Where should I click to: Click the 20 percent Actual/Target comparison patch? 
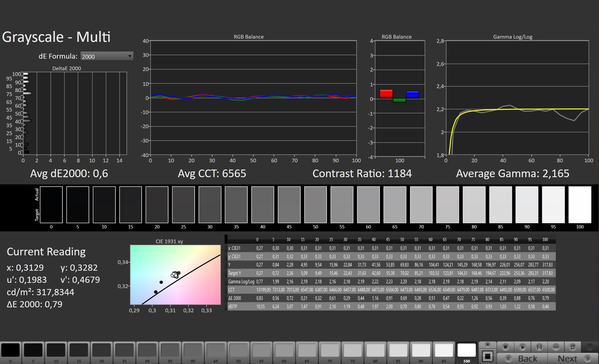[x=157, y=205]
